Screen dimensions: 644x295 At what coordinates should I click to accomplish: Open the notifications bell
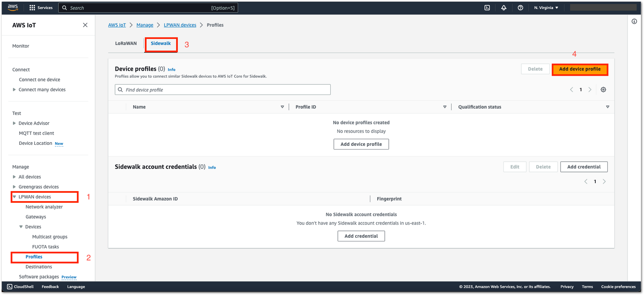pyautogui.click(x=504, y=8)
